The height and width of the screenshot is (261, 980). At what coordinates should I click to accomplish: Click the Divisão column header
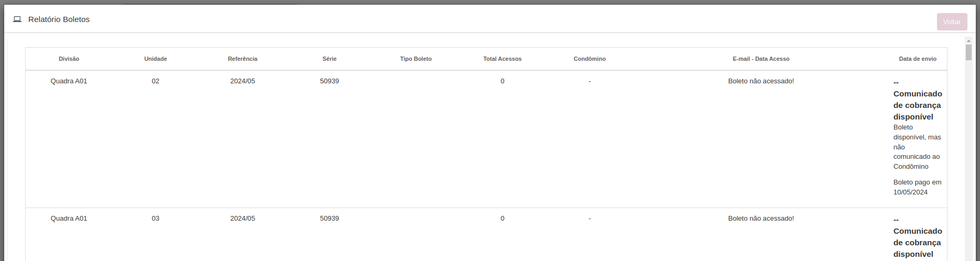pos(69,59)
